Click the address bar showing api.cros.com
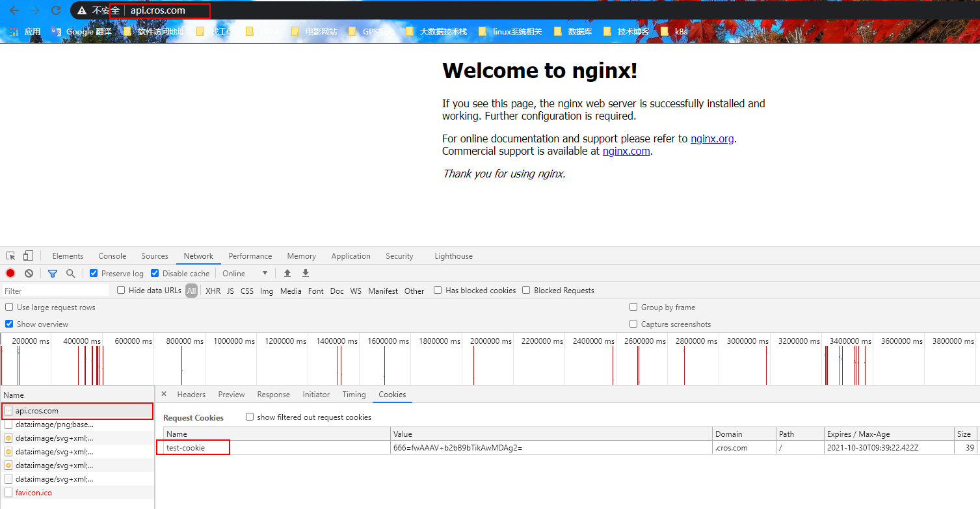 158,10
